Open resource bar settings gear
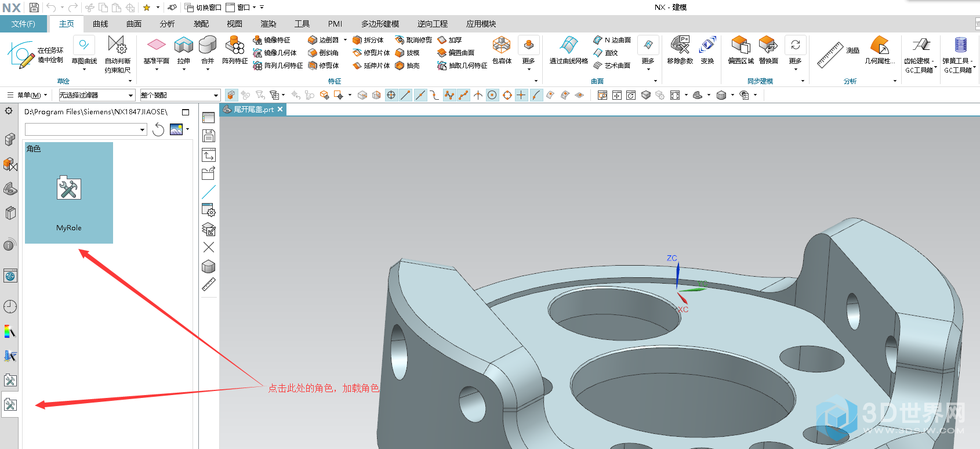Viewport: 980px width, 449px height. (9, 111)
